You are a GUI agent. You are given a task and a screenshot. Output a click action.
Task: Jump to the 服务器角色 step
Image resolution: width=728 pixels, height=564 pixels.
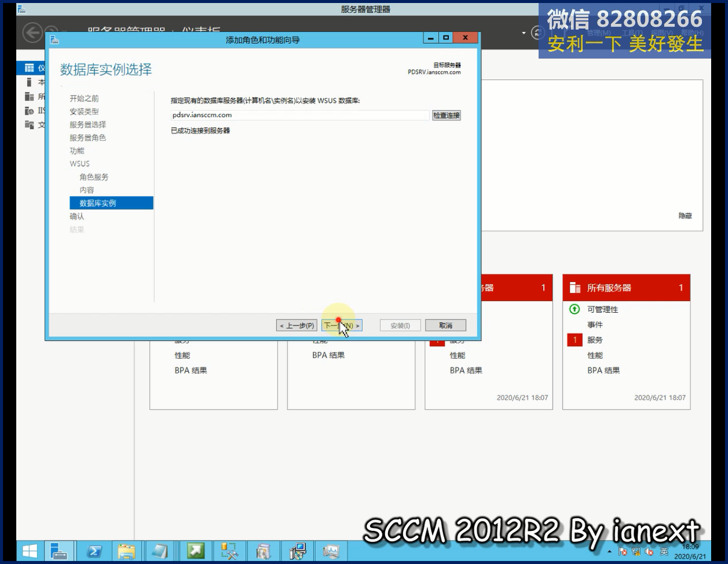click(x=88, y=138)
